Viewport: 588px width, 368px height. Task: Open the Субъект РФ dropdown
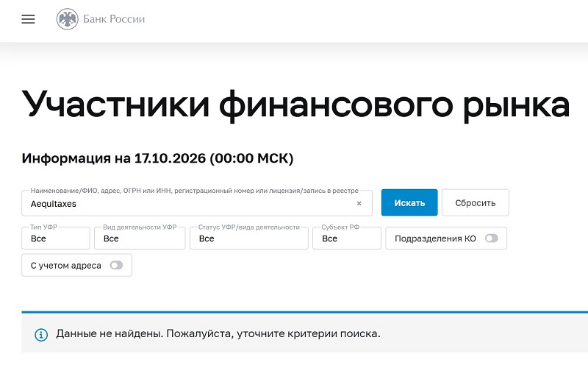[x=347, y=238]
